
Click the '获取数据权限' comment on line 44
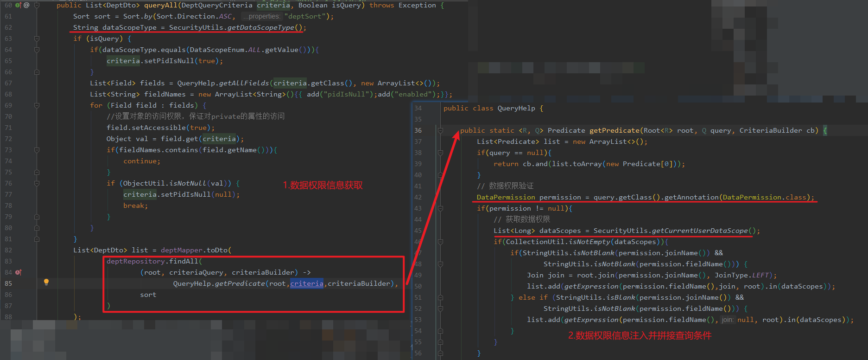pyautogui.click(x=528, y=219)
